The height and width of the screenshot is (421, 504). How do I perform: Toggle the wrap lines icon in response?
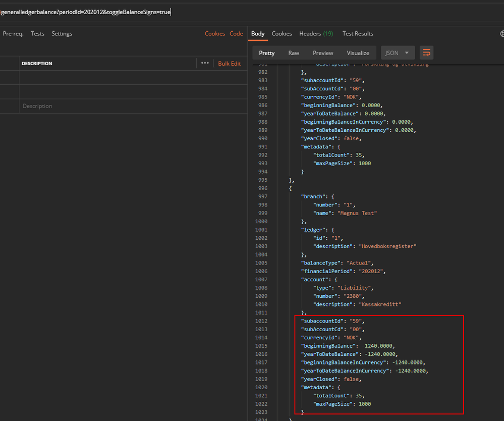tap(426, 52)
